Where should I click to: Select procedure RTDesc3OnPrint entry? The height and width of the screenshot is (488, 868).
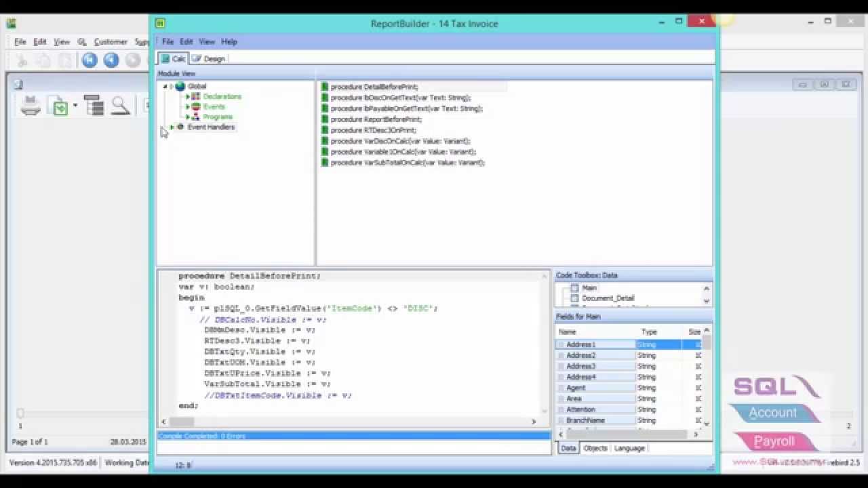tap(373, 130)
